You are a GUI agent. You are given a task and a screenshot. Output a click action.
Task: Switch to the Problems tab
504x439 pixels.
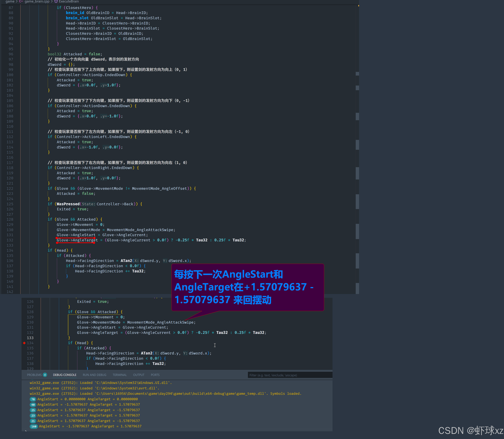[34, 375]
